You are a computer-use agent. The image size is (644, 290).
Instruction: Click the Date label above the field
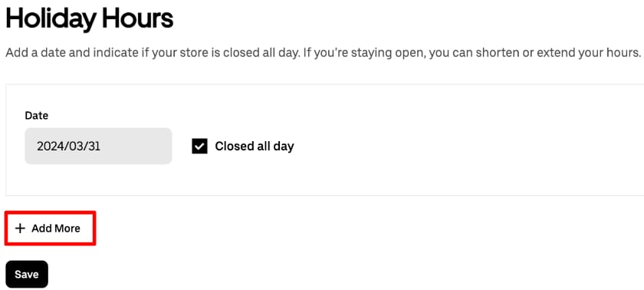[x=37, y=116]
